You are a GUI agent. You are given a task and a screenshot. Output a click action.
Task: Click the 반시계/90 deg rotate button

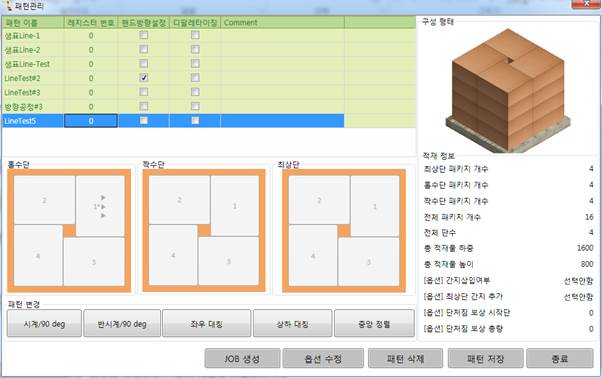click(122, 324)
